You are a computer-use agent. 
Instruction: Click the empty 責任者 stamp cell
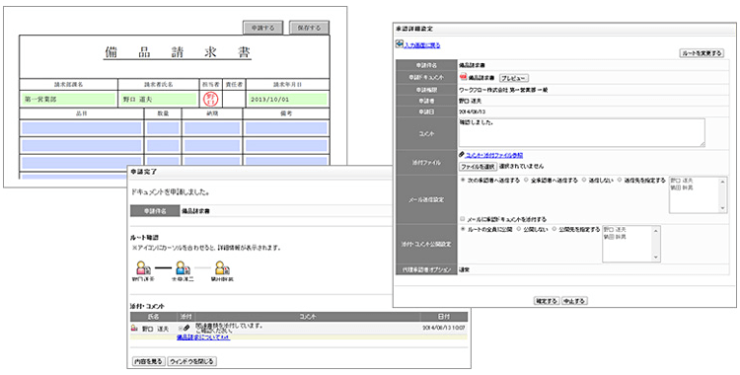(x=234, y=99)
